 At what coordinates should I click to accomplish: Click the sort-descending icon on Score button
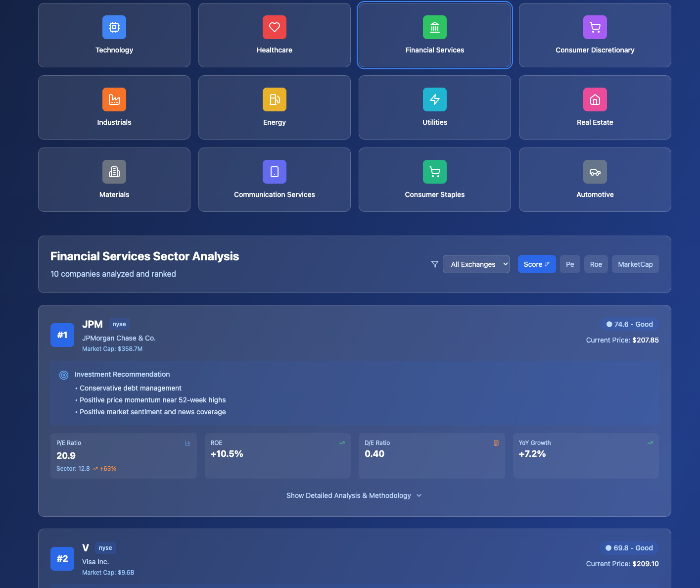pos(547,264)
